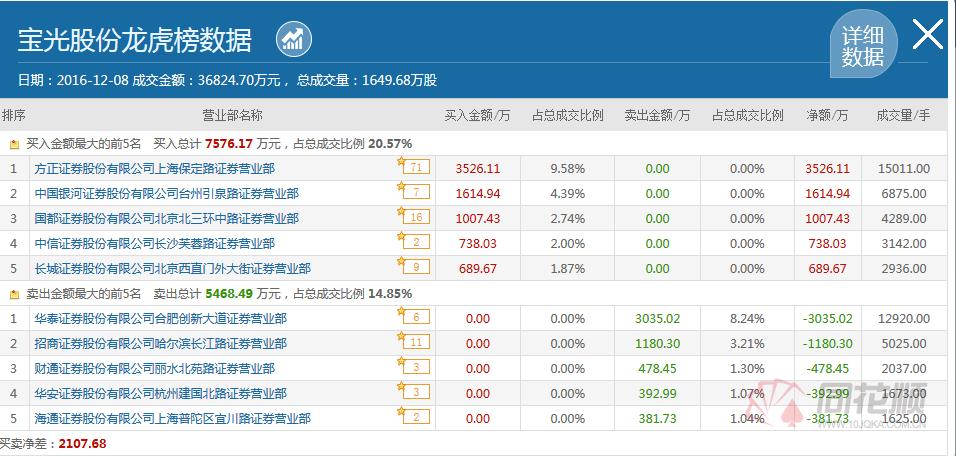Click the 成交量/手 column header

click(904, 115)
